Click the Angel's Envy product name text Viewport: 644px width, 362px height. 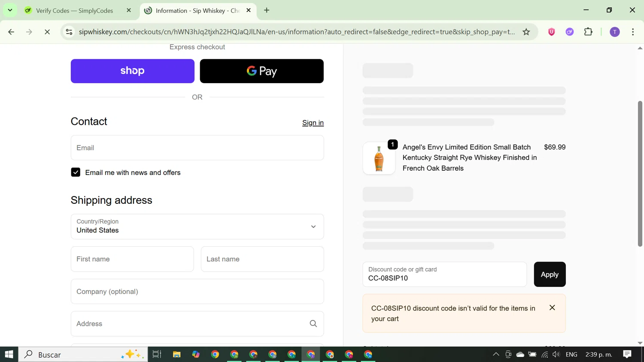tap(470, 158)
